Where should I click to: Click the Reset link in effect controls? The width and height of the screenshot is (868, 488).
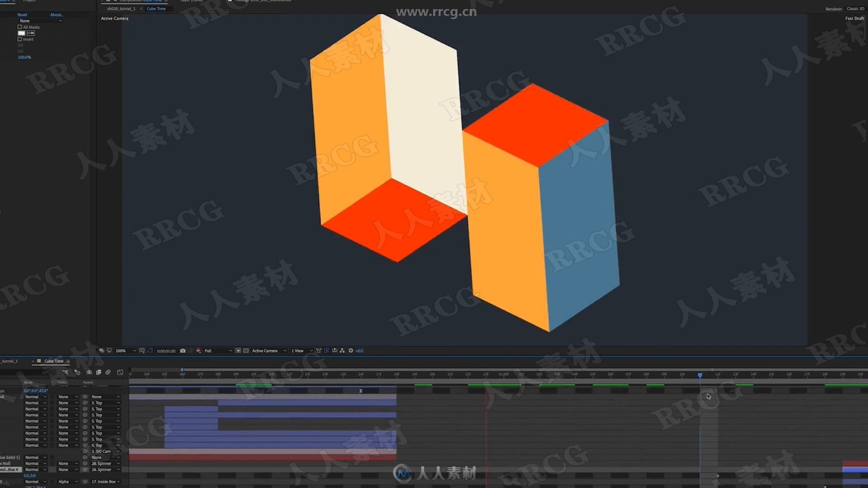[22, 15]
